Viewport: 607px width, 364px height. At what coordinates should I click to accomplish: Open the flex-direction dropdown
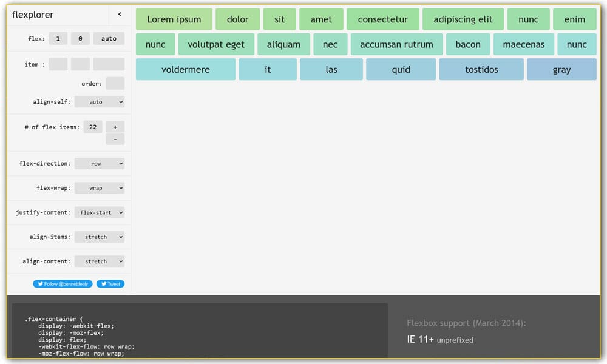(x=100, y=164)
